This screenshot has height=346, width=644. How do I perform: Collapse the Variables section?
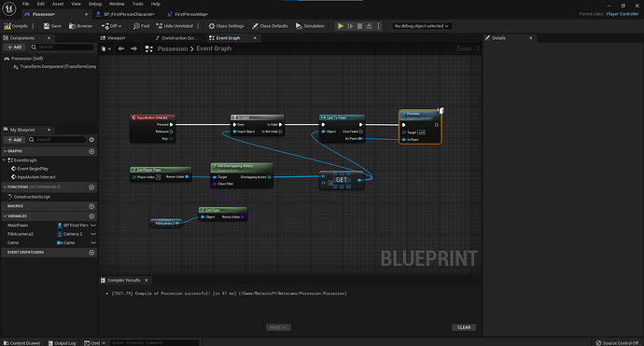click(5, 215)
